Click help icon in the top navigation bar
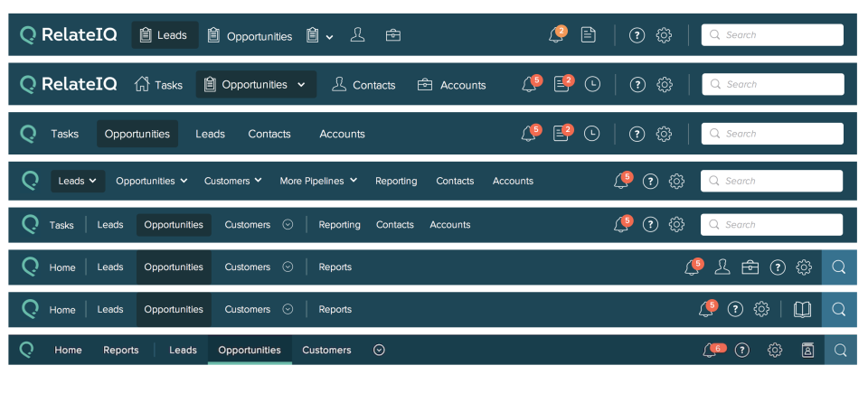The width and height of the screenshot is (868, 412). (637, 35)
